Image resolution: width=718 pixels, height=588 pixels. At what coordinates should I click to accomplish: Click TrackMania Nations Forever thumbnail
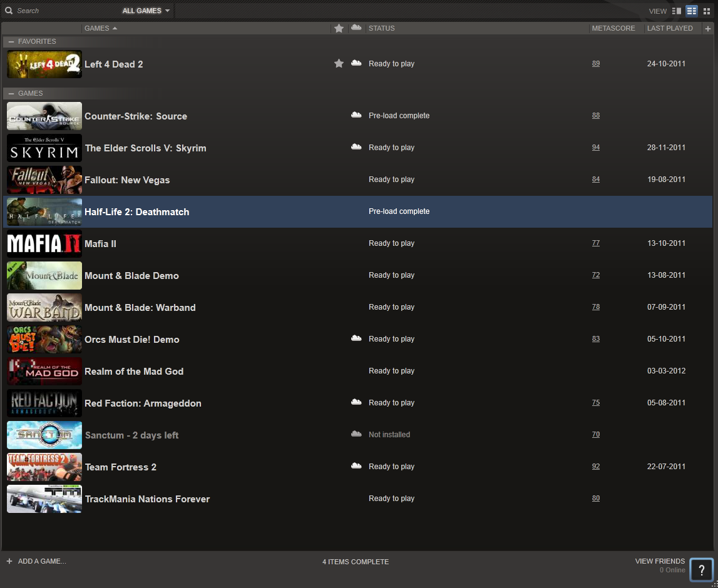(44, 499)
